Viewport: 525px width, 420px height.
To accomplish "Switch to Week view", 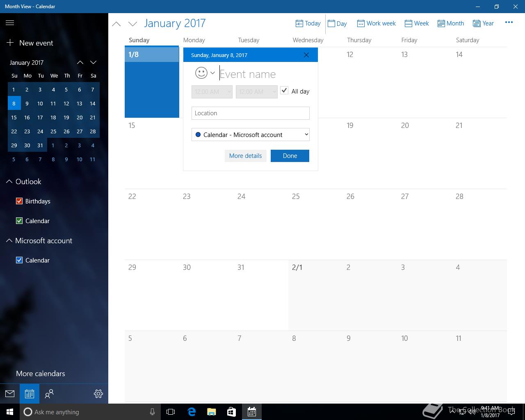I will coord(416,23).
